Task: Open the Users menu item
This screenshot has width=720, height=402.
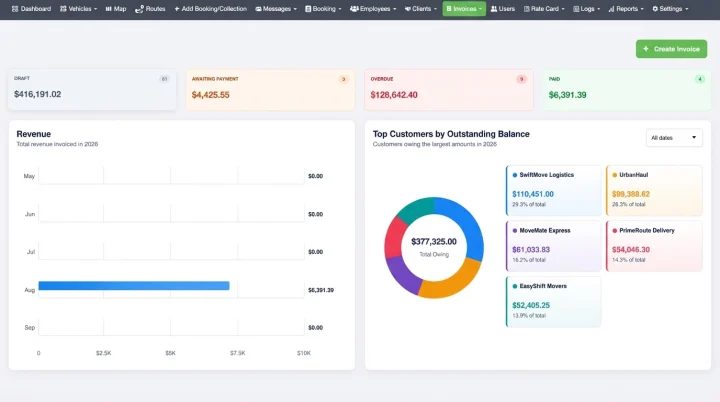Action: click(x=503, y=9)
